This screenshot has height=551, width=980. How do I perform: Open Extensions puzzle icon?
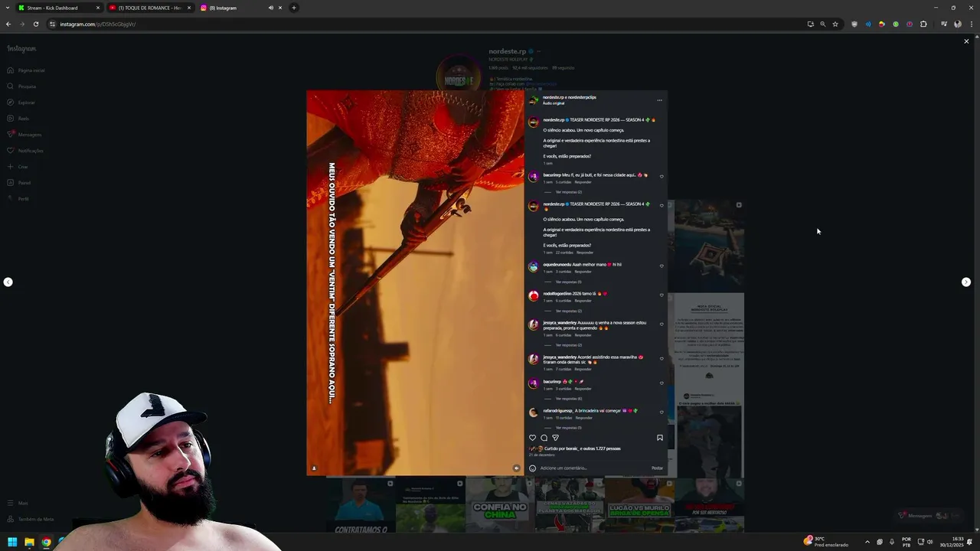click(923, 24)
